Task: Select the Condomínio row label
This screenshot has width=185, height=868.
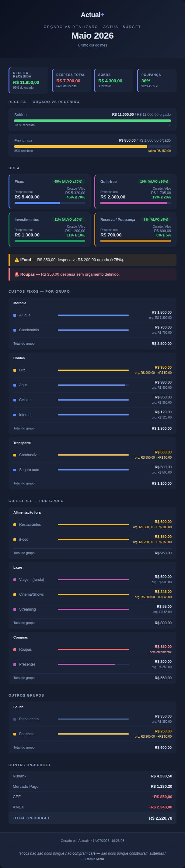Action: click(29, 330)
